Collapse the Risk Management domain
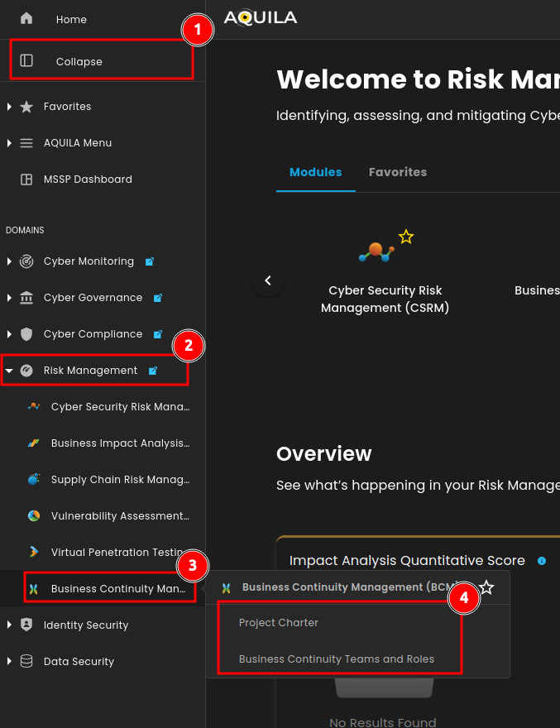 [9, 371]
